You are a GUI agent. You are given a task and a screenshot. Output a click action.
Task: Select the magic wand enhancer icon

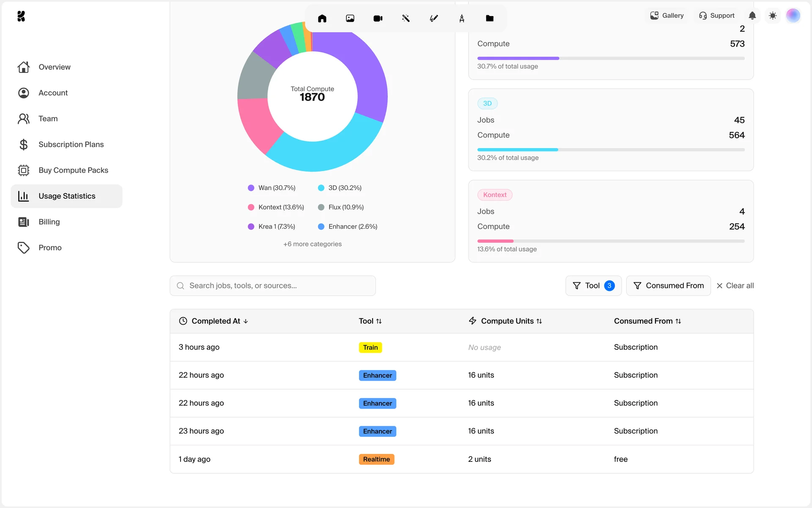tap(406, 18)
